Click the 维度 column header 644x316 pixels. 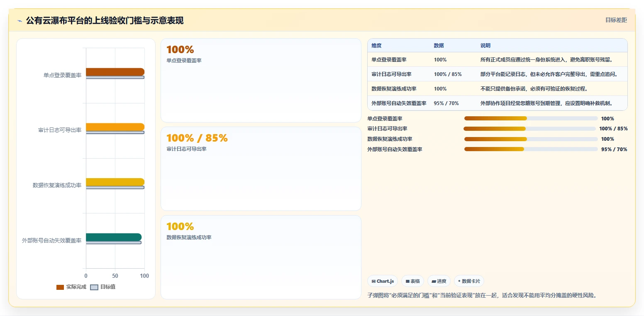[376, 45]
